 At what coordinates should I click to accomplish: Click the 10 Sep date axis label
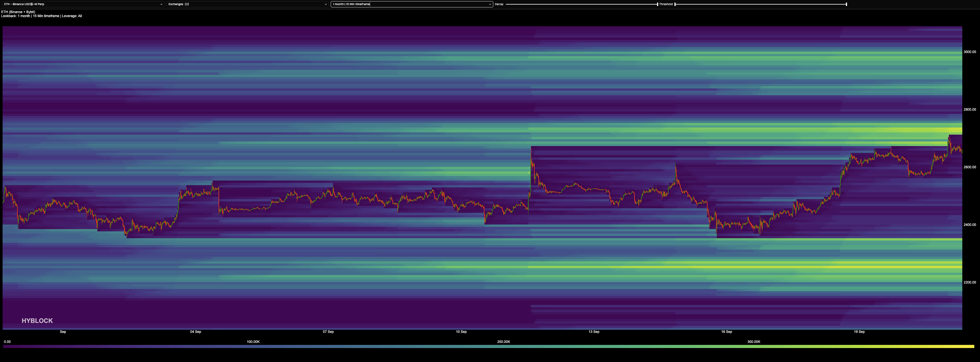point(461,332)
